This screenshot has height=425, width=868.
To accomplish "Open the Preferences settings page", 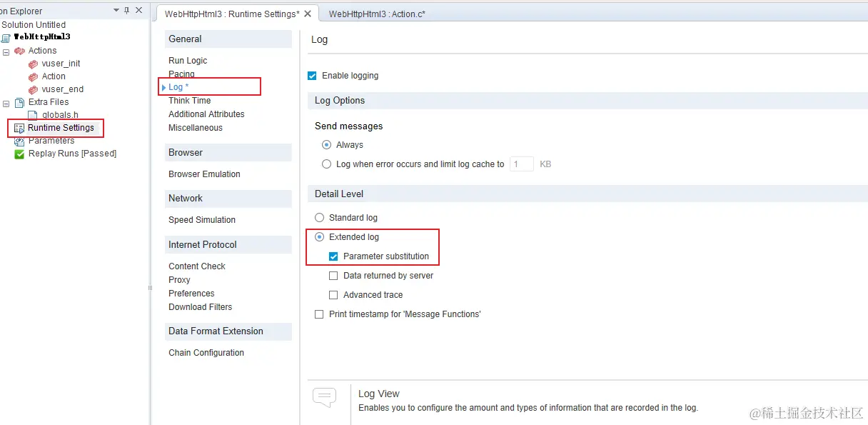I will [191, 294].
